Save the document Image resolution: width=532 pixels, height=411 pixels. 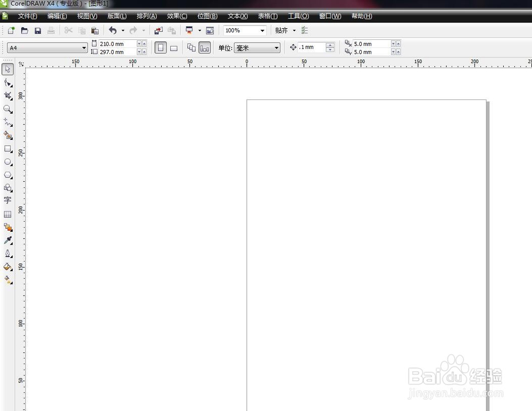[38, 30]
